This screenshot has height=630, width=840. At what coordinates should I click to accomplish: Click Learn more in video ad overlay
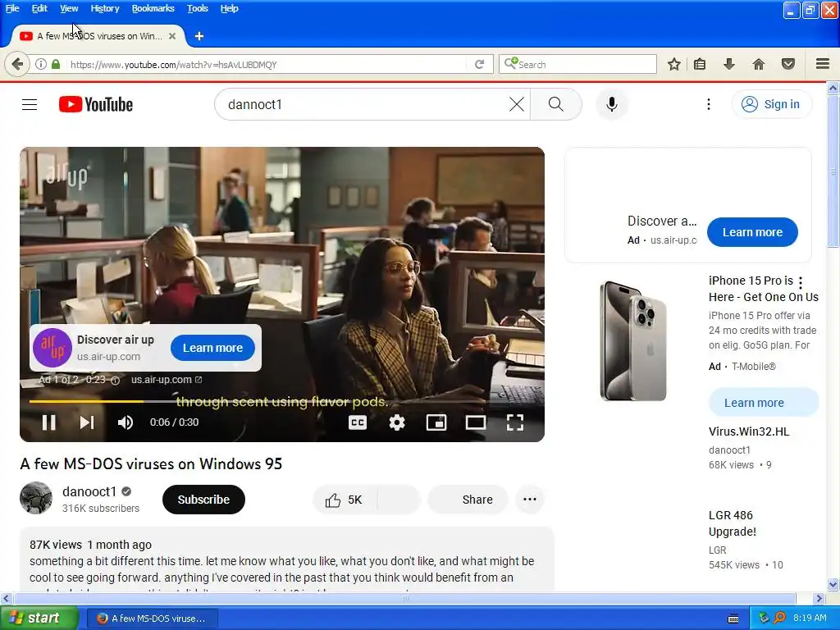click(212, 348)
